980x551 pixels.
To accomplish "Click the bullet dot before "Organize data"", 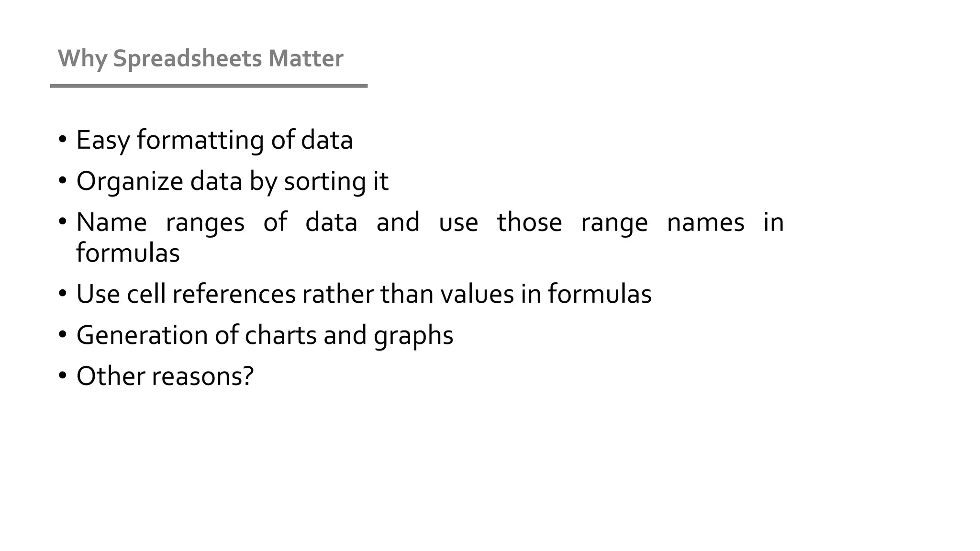I will click(x=63, y=181).
